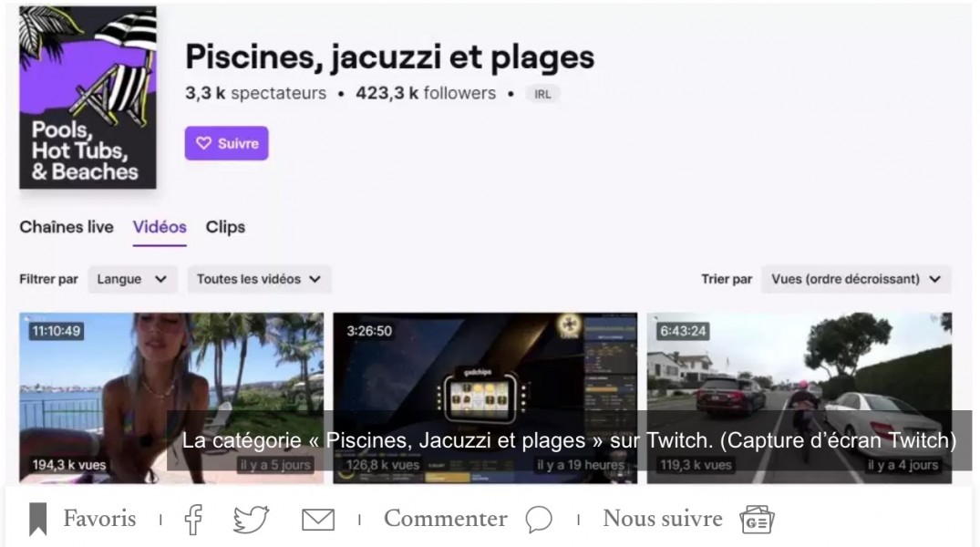Viewport: 980px width, 547px height.
Task: Click the Favoris label
Action: (x=99, y=519)
